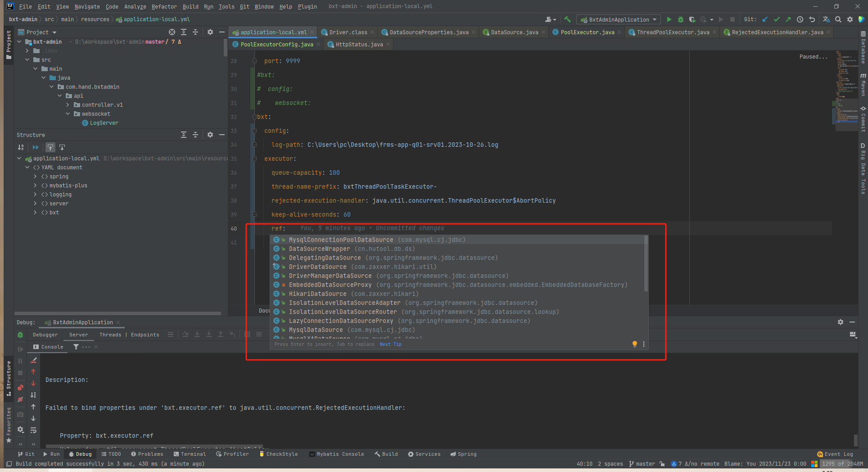Expand the controller.v1 package node
This screenshot has height=472, width=868.
(68, 105)
